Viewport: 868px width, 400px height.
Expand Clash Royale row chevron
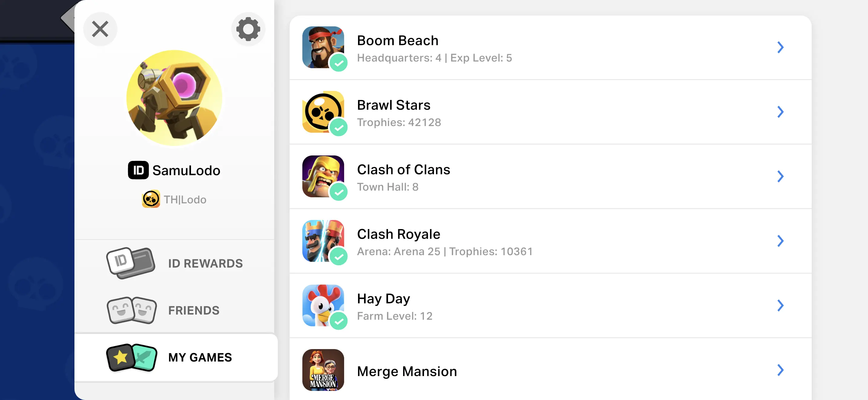click(x=781, y=241)
